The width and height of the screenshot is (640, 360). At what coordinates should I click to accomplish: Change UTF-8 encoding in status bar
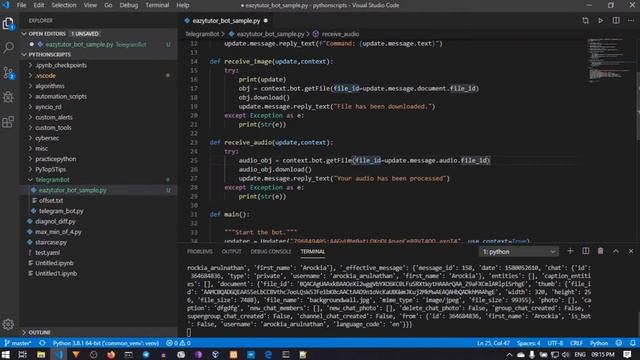(x=555, y=343)
